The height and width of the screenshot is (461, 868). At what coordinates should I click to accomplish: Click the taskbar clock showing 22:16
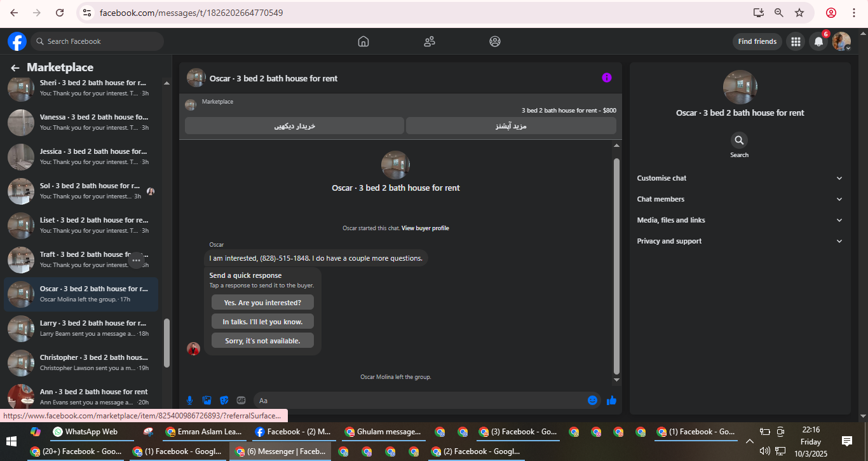click(811, 442)
